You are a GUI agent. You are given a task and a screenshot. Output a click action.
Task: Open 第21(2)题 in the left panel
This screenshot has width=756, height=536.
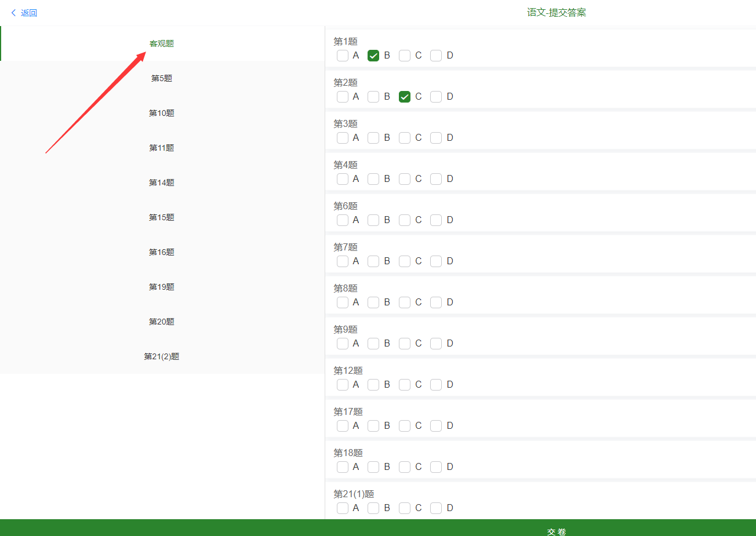[162, 356]
